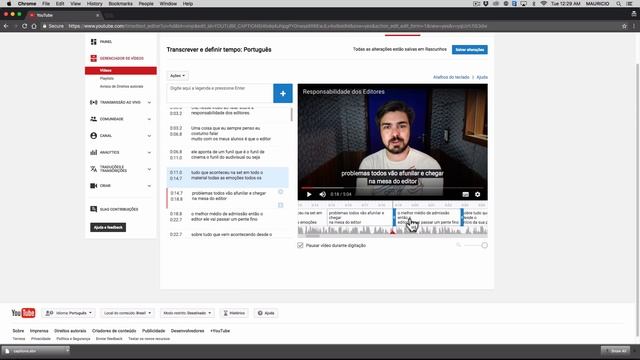Open the Apple menu

tap(9, 4)
